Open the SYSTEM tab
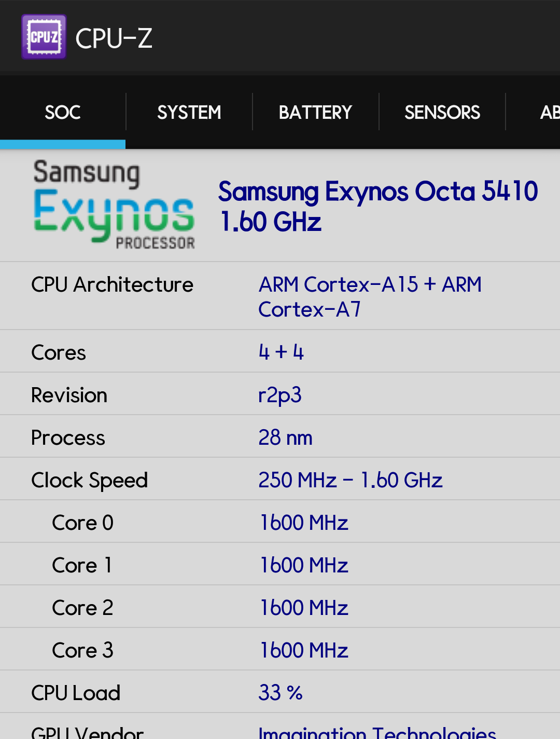 coord(189,113)
